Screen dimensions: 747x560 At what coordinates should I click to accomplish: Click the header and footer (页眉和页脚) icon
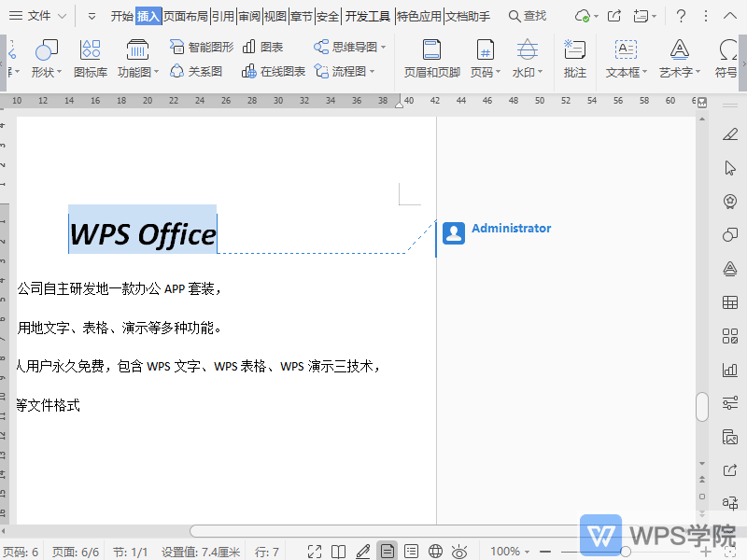coord(431,58)
